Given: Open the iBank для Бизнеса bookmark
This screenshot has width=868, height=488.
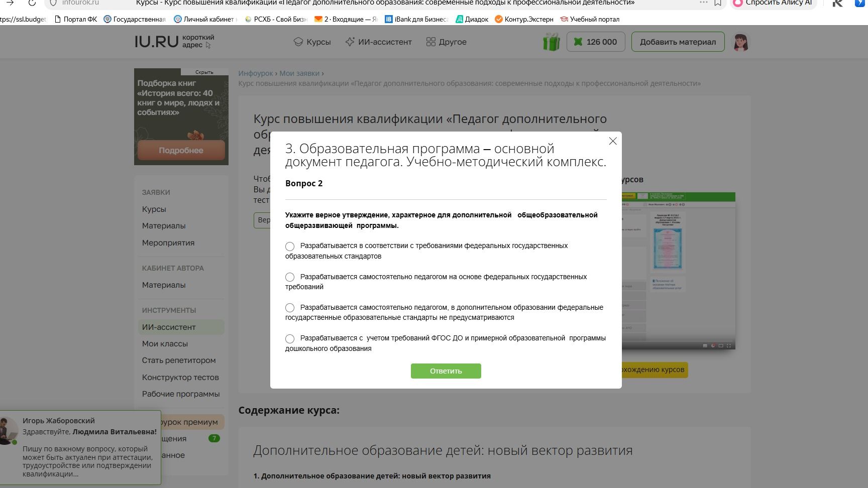Looking at the screenshot, I should coord(416,19).
